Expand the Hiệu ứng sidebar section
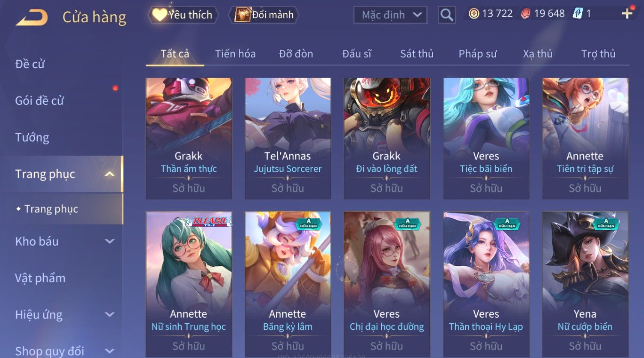The width and height of the screenshot is (644, 358). [x=110, y=315]
